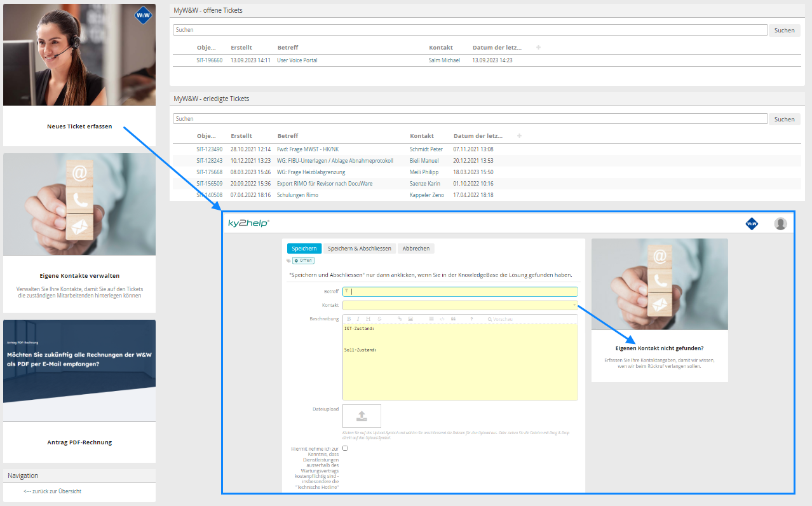Apply italic formatting in description editor
The image size is (812, 506).
tap(358, 319)
